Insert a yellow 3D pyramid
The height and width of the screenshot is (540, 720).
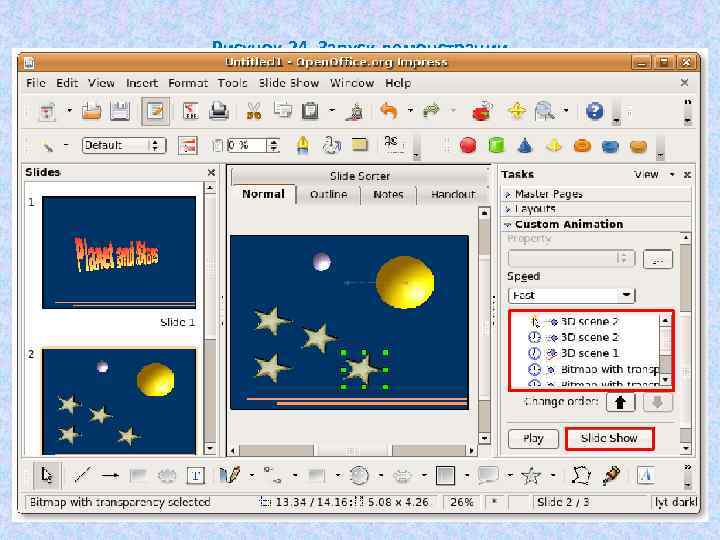(x=554, y=146)
